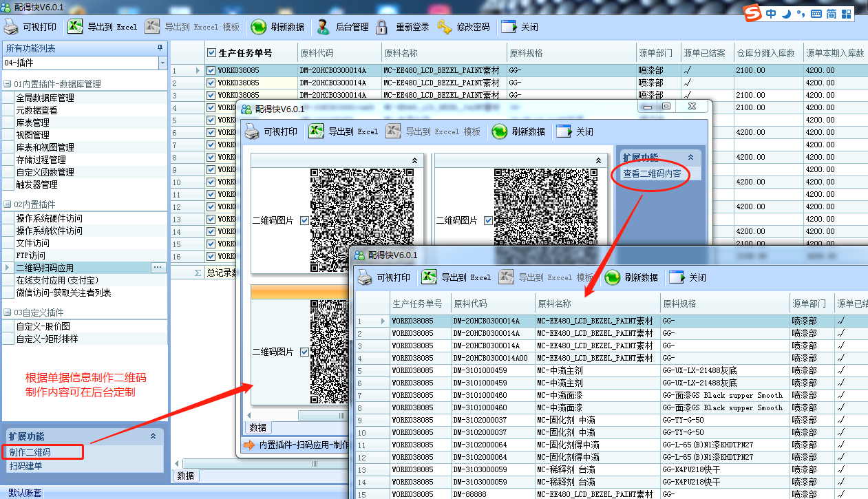Collapse the 03自定义插件 group
Viewport: 868px width, 499px height.
pos(7,312)
